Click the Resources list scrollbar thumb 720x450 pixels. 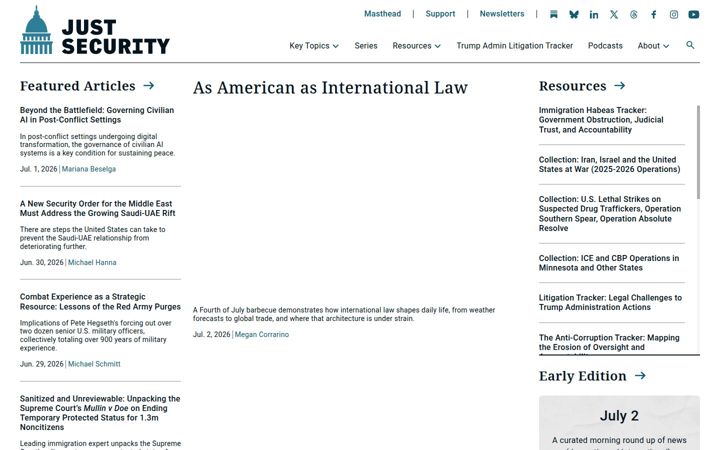[x=698, y=152]
